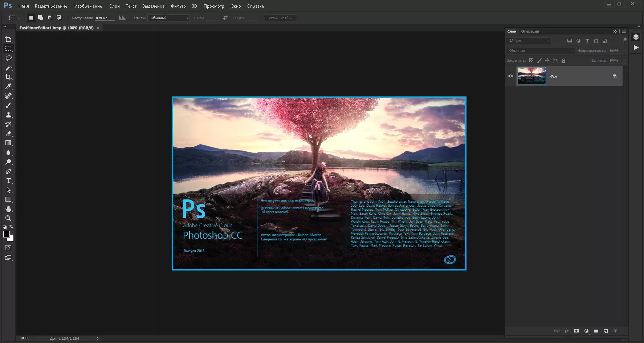Select the Clone Stamp tool
The width and height of the screenshot is (644, 343).
(x=8, y=115)
